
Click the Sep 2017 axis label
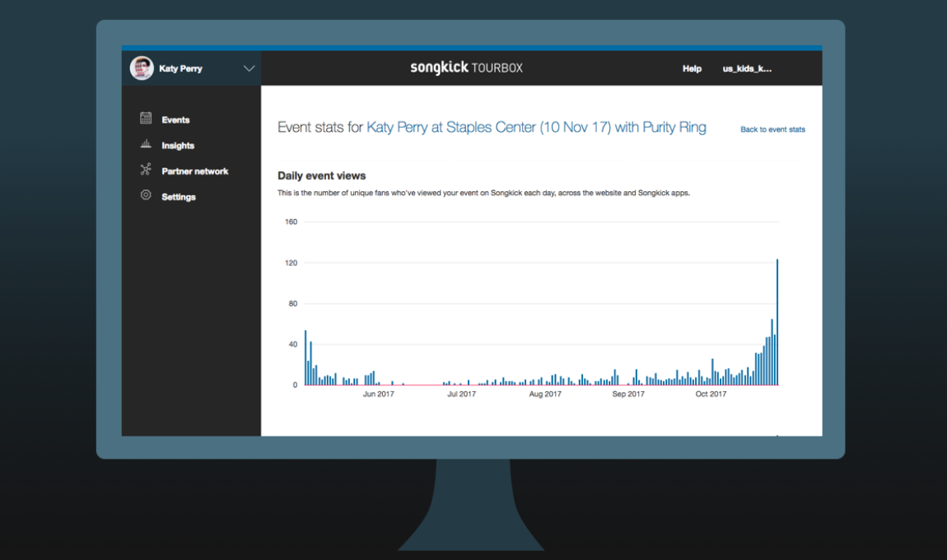pos(628,394)
